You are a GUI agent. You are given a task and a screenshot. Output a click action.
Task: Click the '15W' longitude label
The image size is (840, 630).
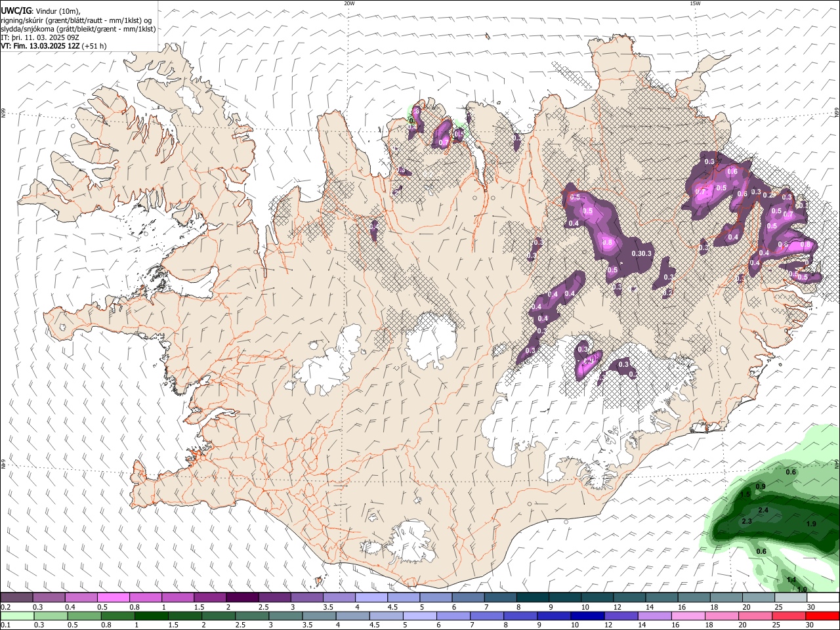point(695,3)
